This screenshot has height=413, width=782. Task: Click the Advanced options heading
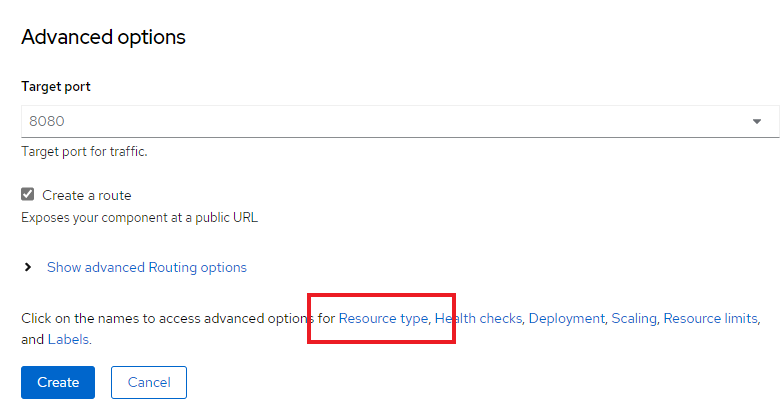tap(103, 37)
